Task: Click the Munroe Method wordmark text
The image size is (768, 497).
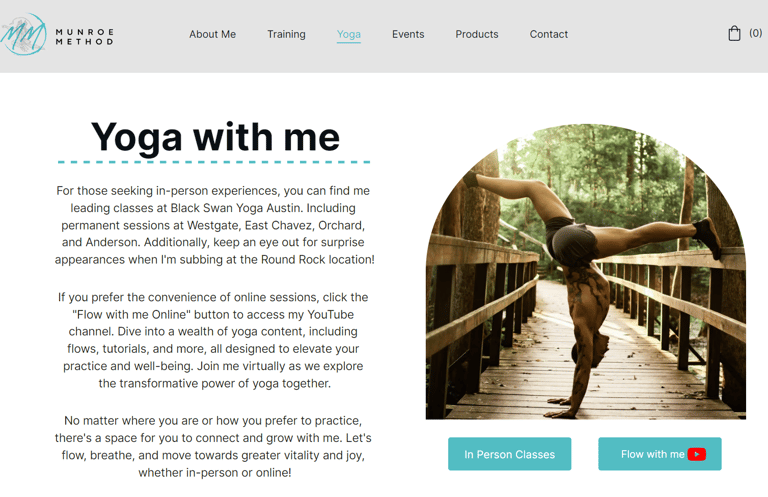Action: point(84,37)
